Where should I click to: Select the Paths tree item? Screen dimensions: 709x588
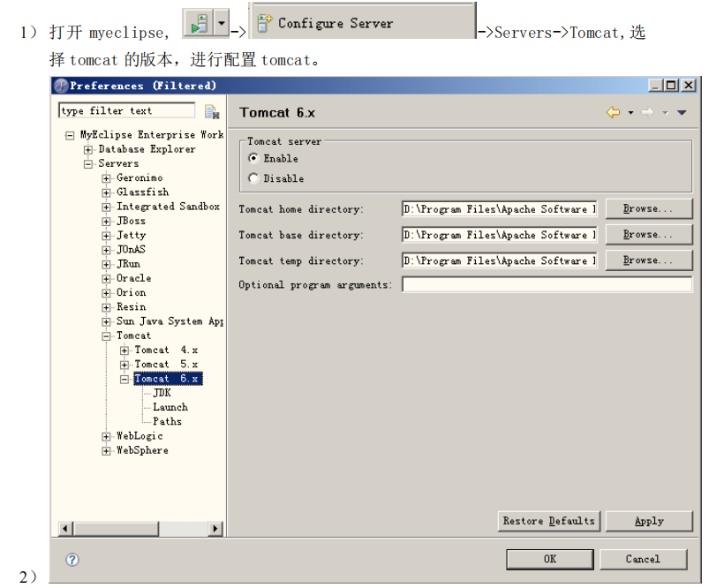(167, 421)
